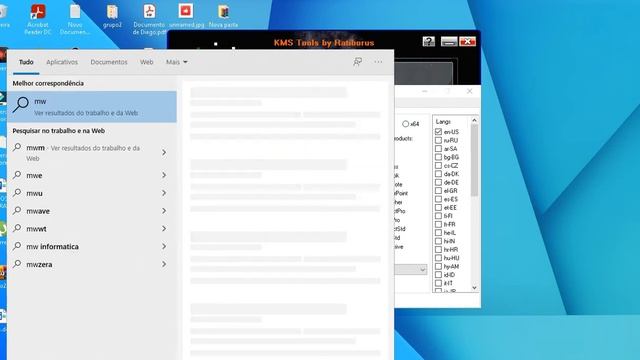Click the Langs list scroll up arrow

[474, 120]
